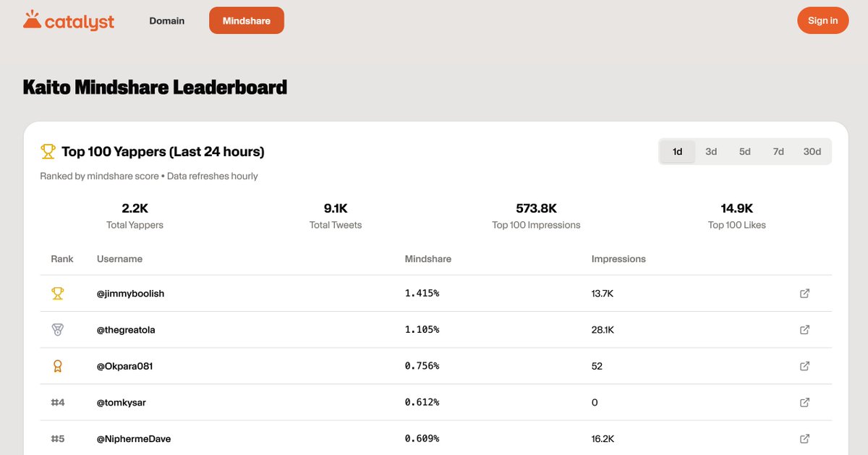Open the Domain menu item
The width and height of the screenshot is (868, 455).
coord(166,20)
